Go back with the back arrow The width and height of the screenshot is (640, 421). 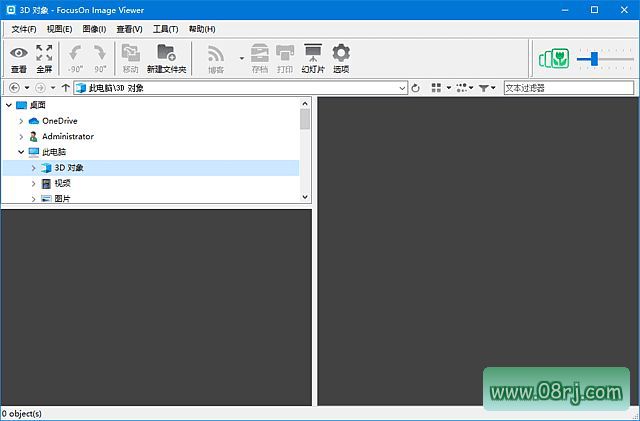click(x=14, y=88)
